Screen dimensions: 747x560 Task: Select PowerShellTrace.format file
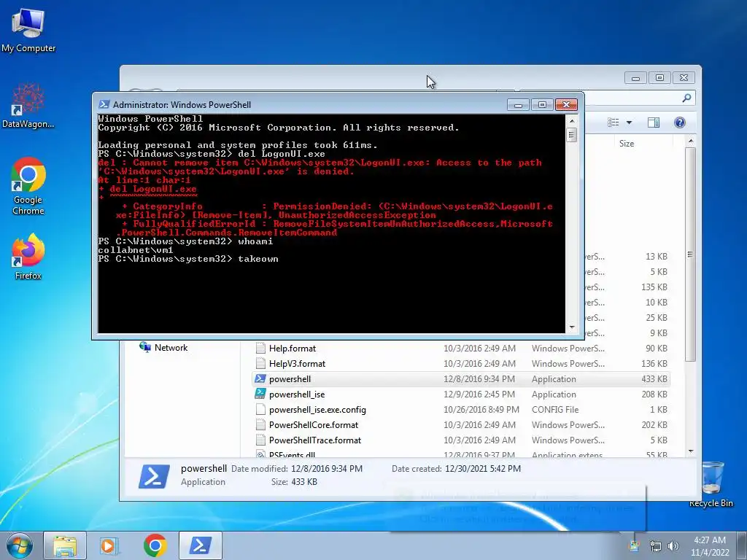click(461, 440)
